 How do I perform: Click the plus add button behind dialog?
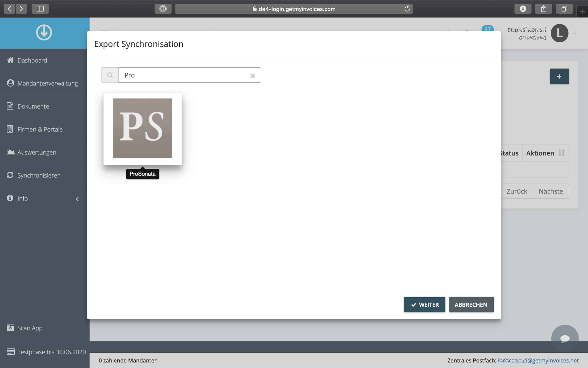pyautogui.click(x=559, y=76)
